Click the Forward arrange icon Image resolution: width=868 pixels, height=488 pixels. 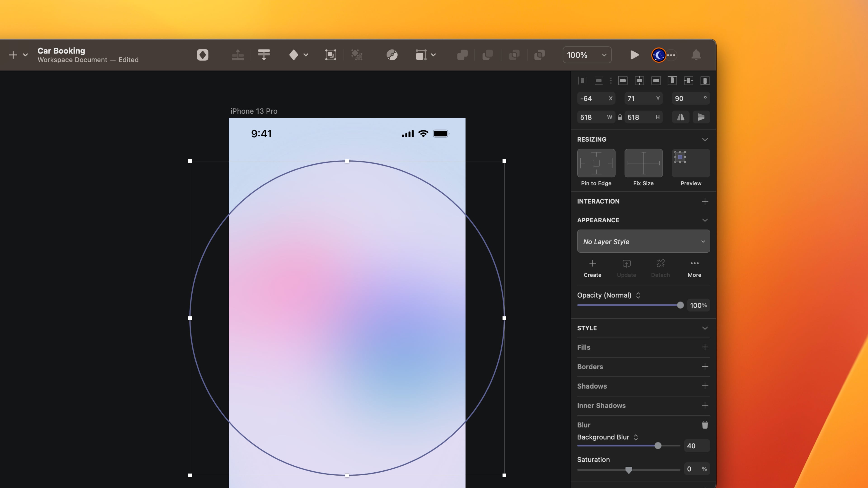(x=238, y=54)
